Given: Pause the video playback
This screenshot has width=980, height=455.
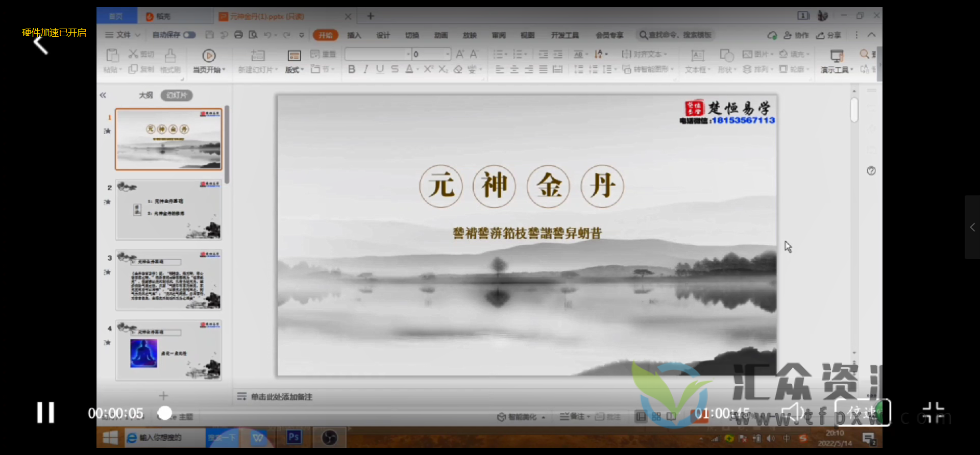Looking at the screenshot, I should tap(45, 413).
